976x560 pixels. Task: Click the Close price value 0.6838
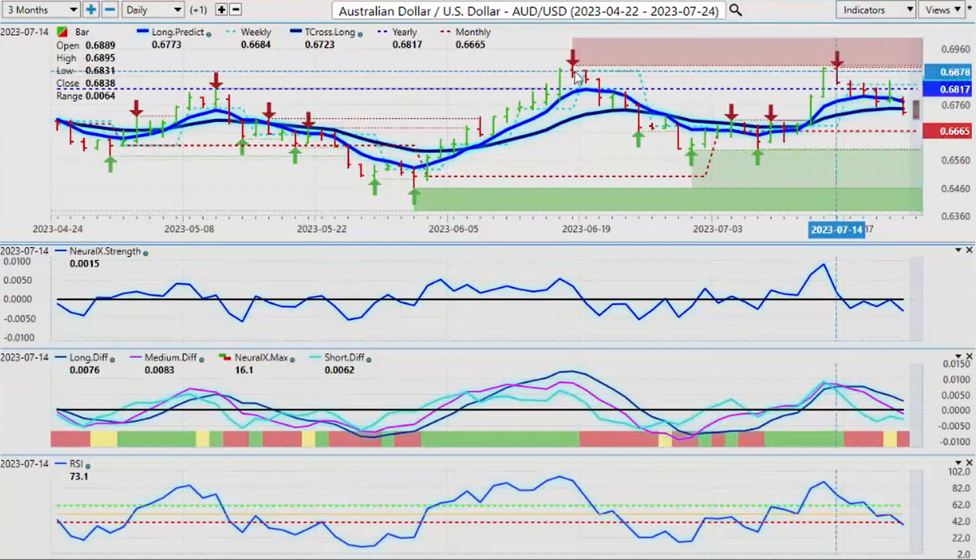(100, 83)
